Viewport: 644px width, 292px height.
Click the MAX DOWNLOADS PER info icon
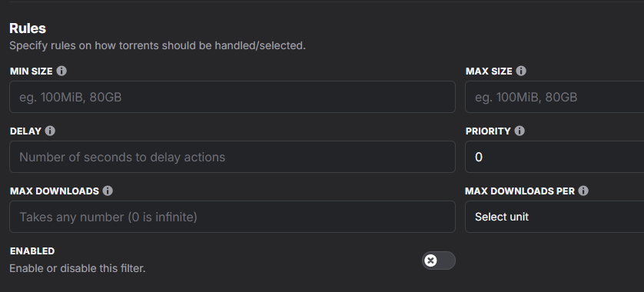[x=583, y=191]
